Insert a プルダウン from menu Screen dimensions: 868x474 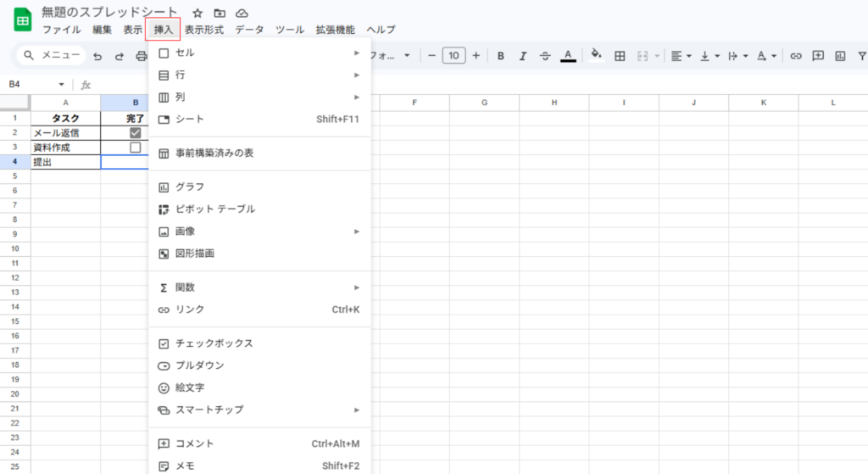(259, 365)
